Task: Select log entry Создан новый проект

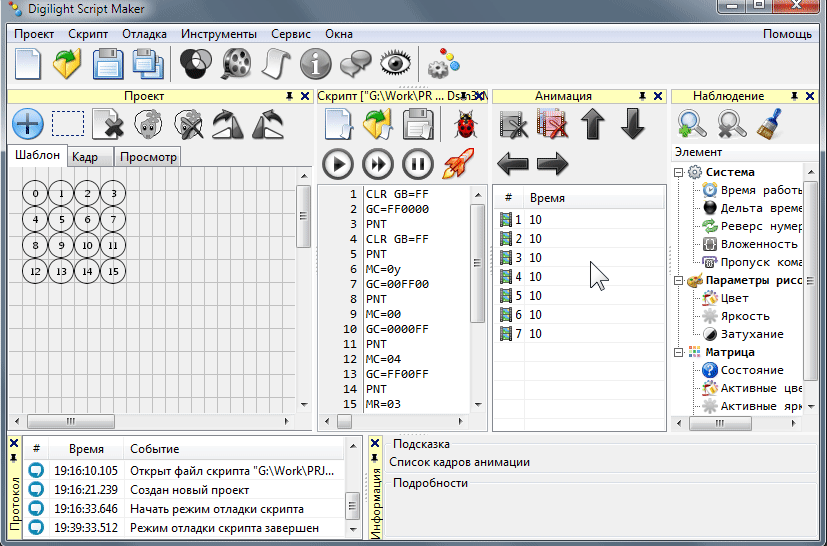Action: click(184, 490)
